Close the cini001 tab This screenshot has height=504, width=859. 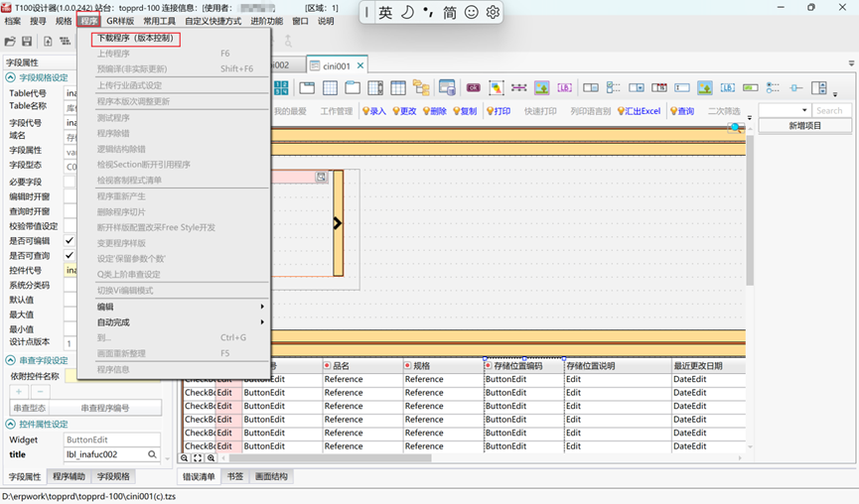359,65
